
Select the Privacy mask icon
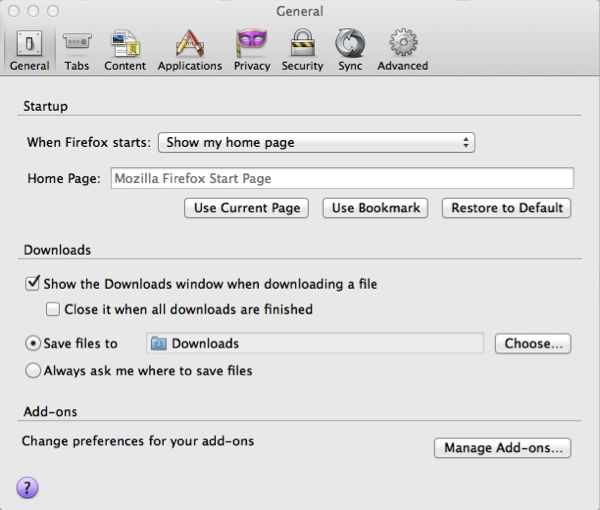[x=251, y=41]
